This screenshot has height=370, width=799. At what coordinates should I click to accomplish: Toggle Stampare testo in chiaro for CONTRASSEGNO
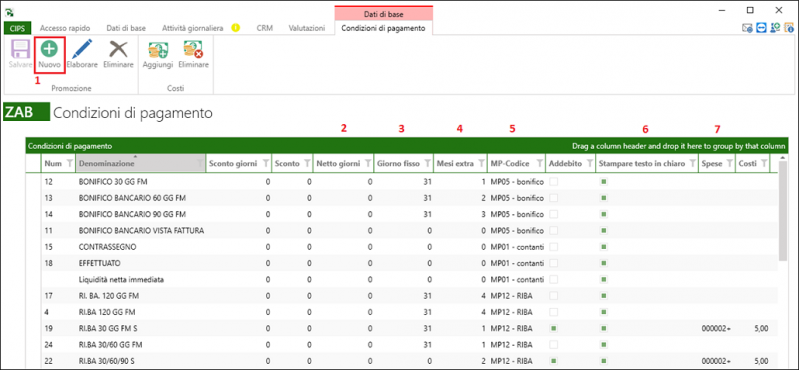(x=604, y=247)
